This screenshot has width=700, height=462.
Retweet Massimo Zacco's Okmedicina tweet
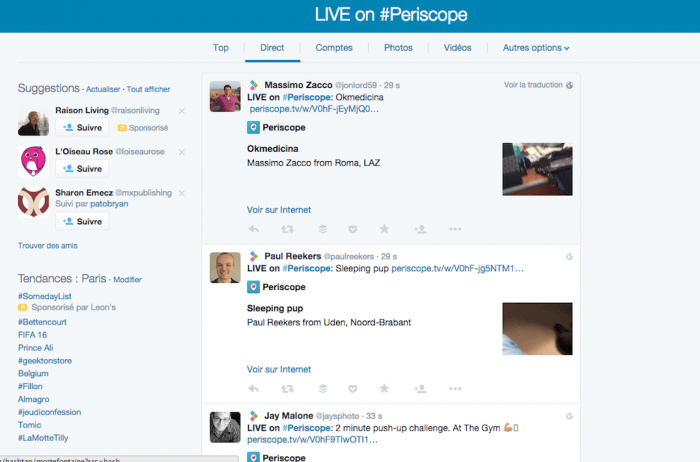[287, 229]
